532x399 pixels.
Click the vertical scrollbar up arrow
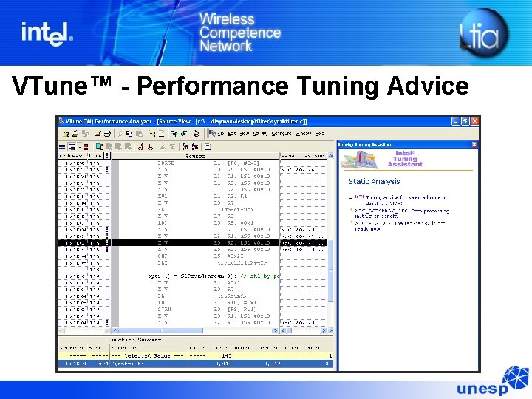pyautogui.click(x=331, y=156)
